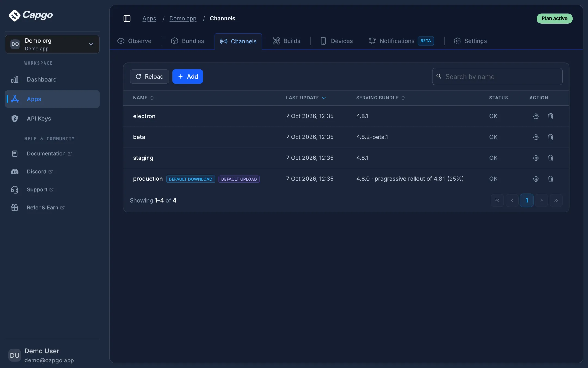Viewport: 588px width, 368px height.
Task: Click the Add channel button
Action: point(188,76)
